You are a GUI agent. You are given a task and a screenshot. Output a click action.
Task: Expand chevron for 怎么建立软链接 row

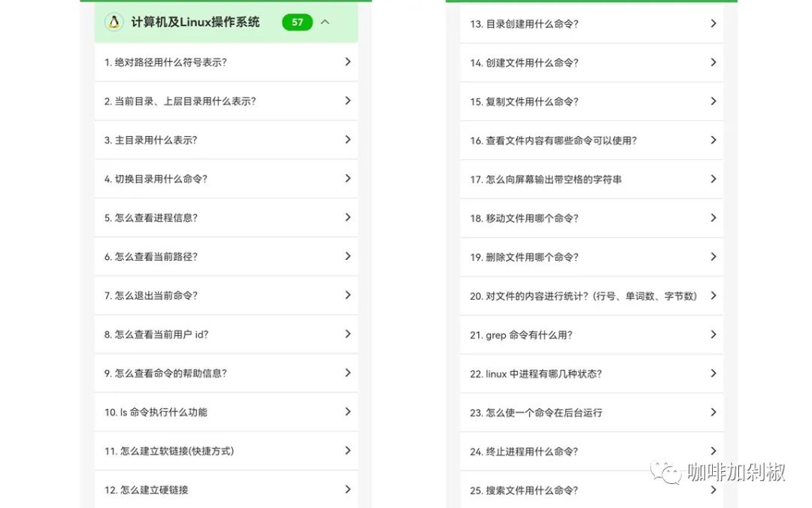point(348,450)
